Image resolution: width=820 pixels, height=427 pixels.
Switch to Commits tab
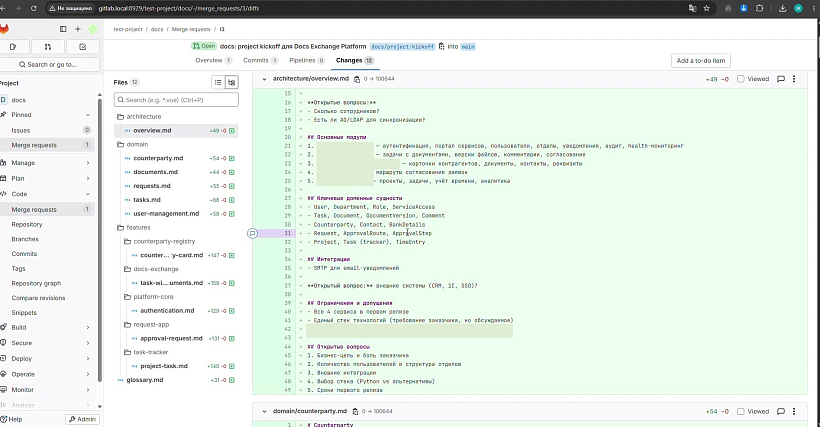point(260,61)
